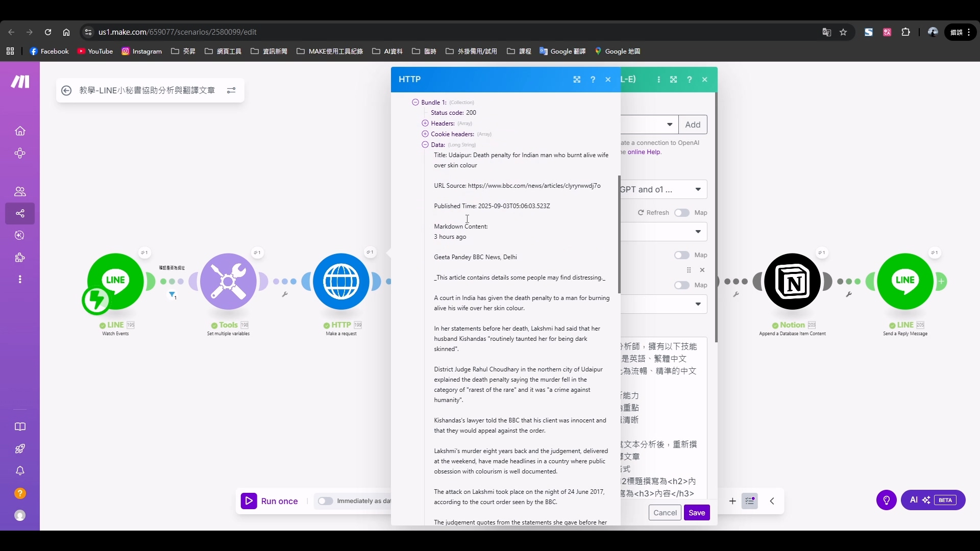Remove the item with the X icon
This screenshot has width=980, height=551.
[702, 270]
